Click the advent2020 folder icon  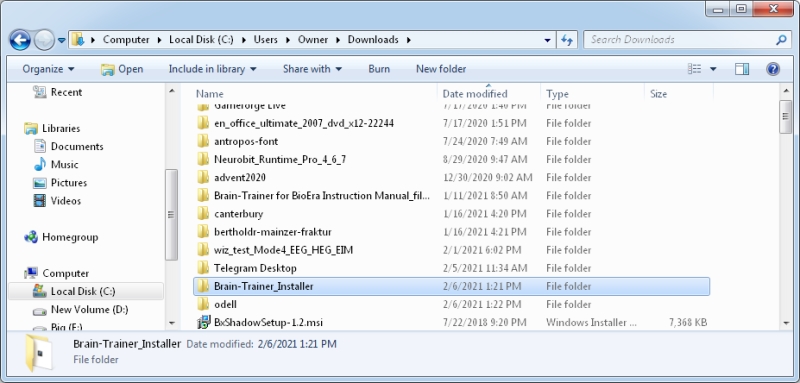204,177
